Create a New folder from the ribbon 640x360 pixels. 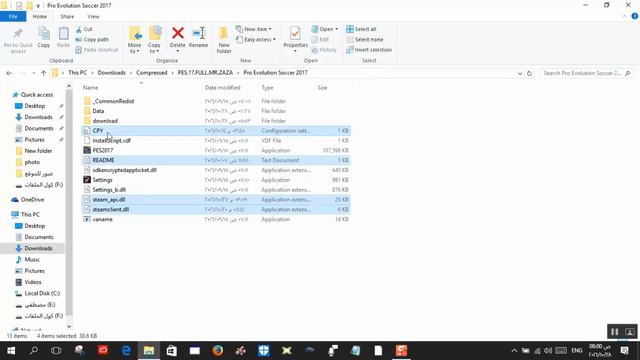point(224,40)
